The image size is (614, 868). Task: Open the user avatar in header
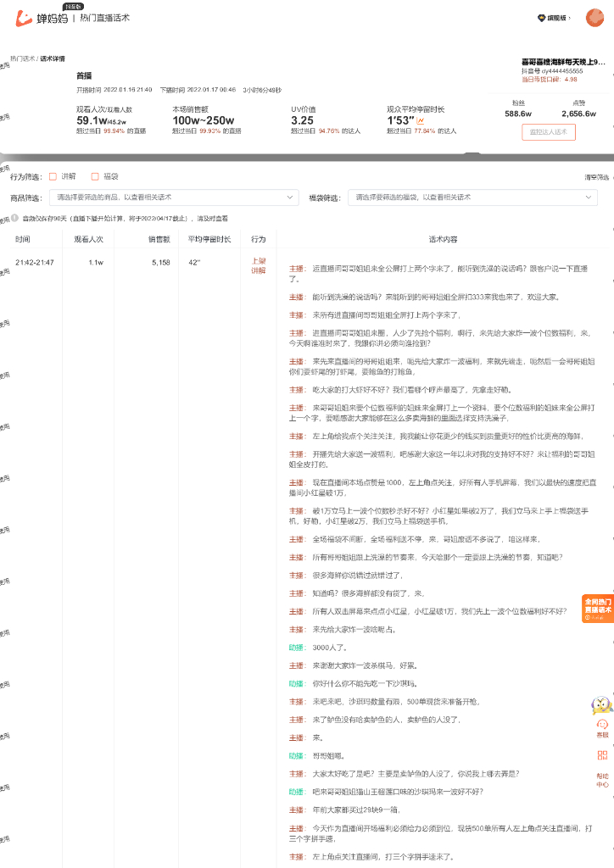(x=595, y=18)
